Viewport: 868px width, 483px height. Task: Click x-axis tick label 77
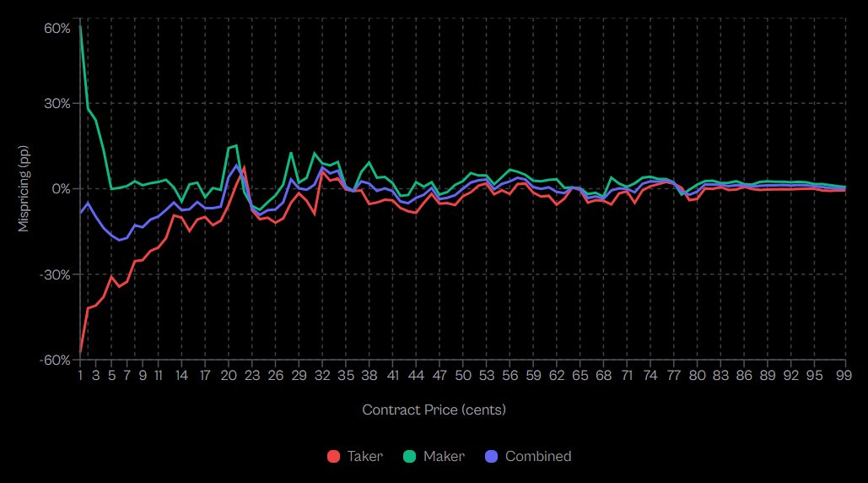673,375
